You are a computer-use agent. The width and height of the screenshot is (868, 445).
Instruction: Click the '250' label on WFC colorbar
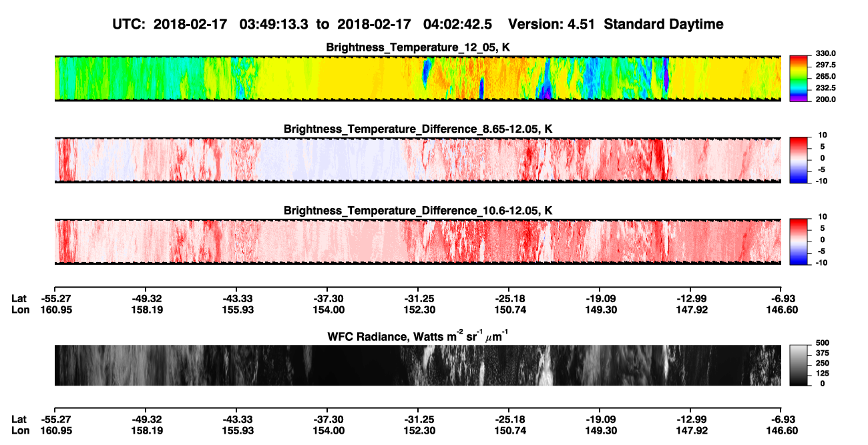[821, 363]
